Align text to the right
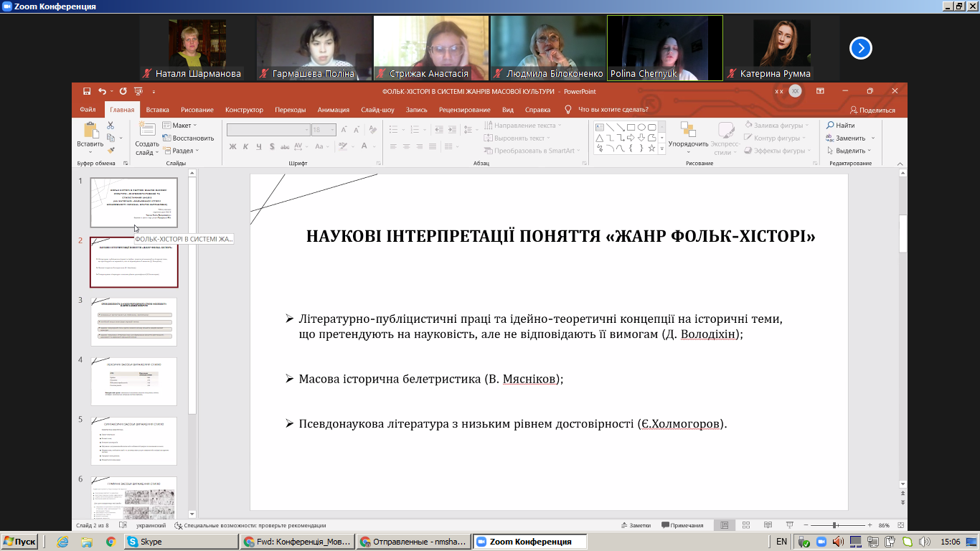This screenshot has height=551, width=980. click(420, 146)
